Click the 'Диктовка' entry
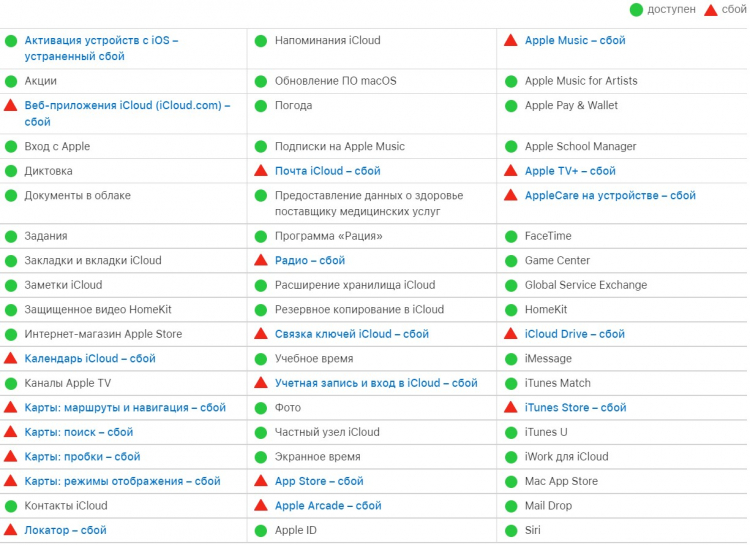The height and width of the screenshot is (545, 750). [48, 171]
